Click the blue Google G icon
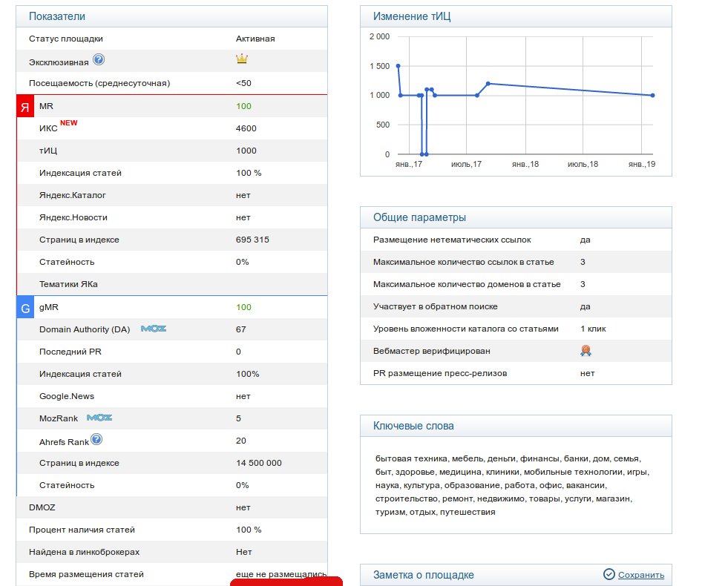 (25, 307)
